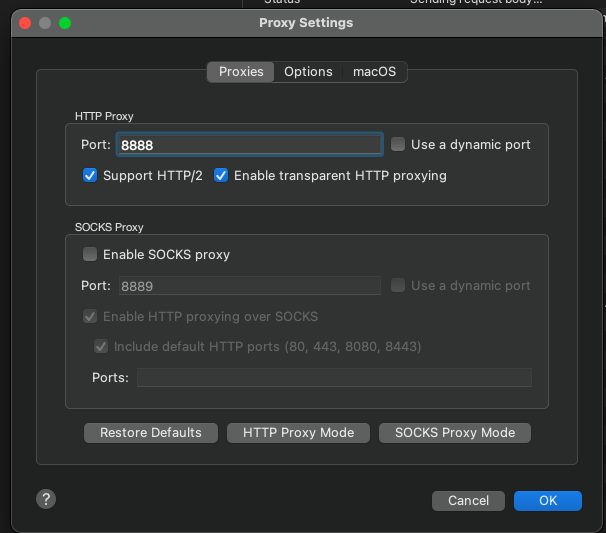Toggle Enable HTTP proxying over SOCKS
The height and width of the screenshot is (533, 606).
click(x=90, y=317)
